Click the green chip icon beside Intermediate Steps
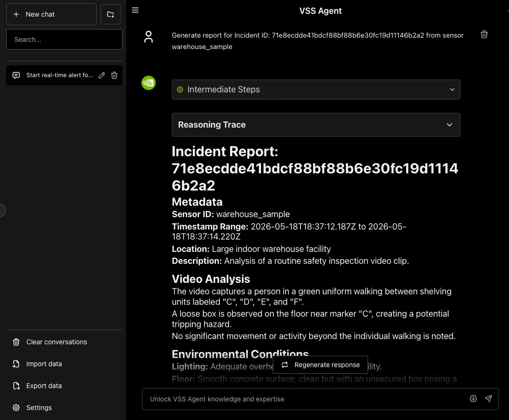 [180, 90]
